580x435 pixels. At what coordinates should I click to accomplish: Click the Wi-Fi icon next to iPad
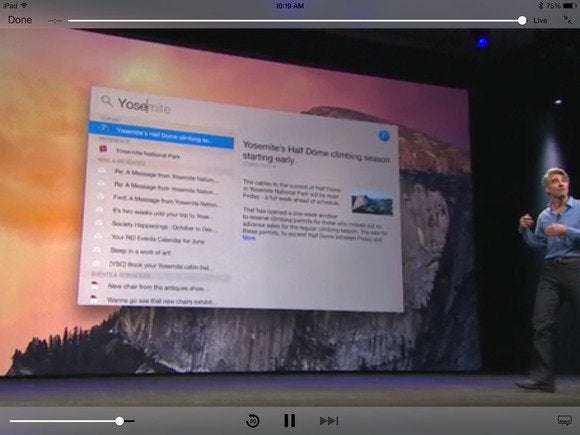(x=24, y=6)
